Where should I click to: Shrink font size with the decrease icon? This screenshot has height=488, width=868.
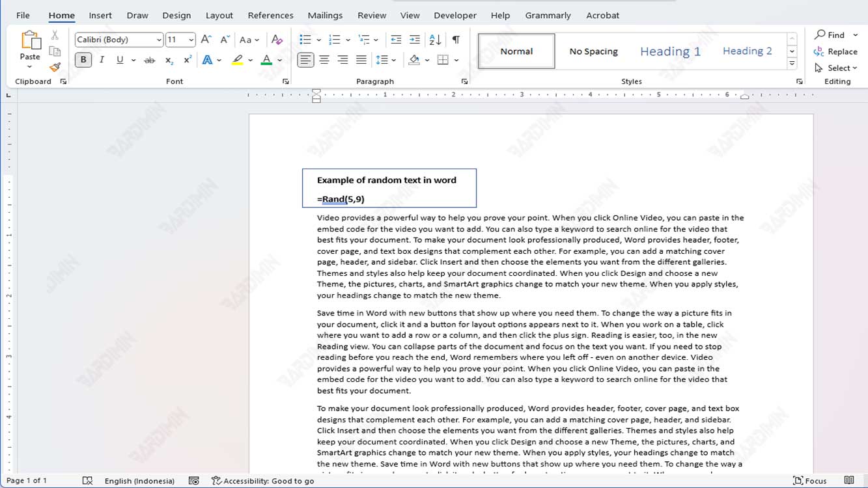[225, 40]
